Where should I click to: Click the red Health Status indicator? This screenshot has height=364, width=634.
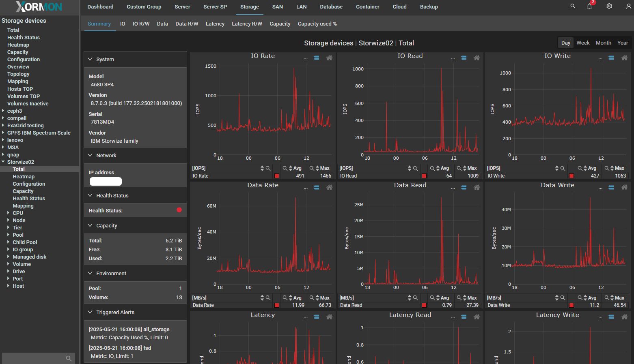[179, 210]
